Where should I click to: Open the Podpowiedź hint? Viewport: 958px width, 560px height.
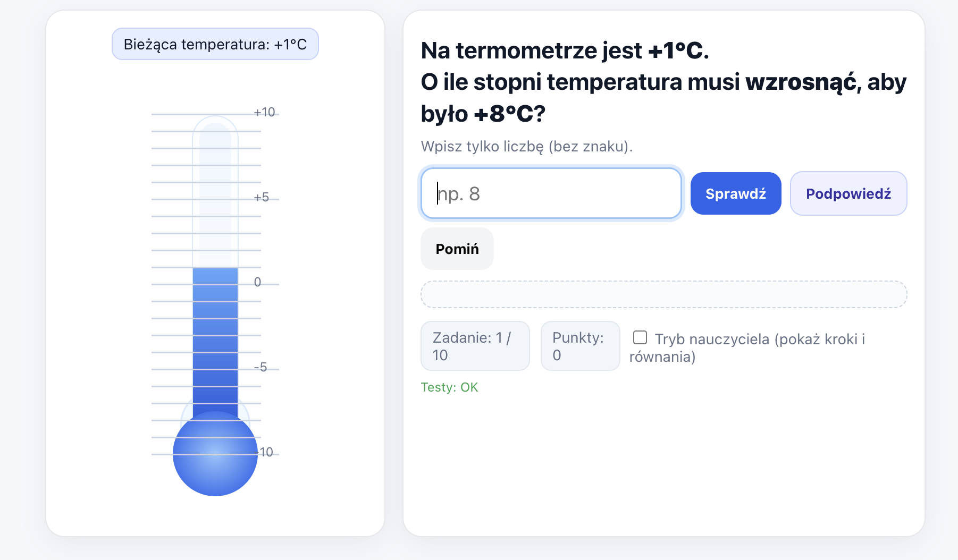pos(848,193)
